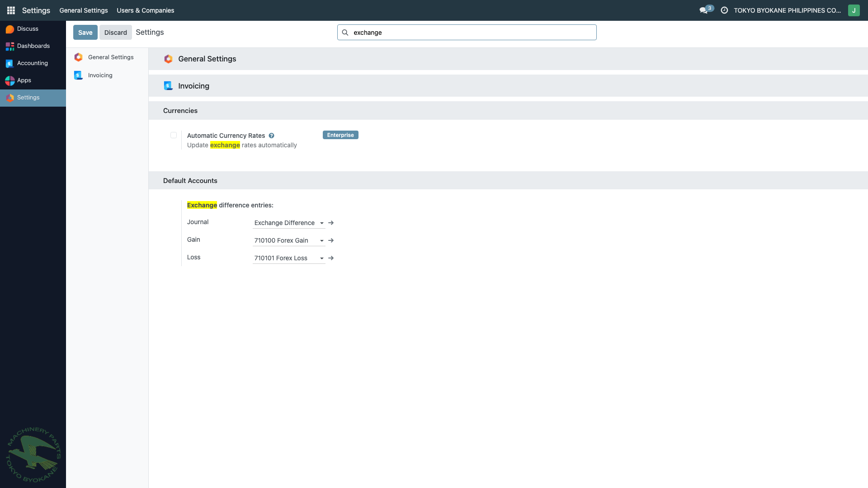Open the General Settings menu item
The image size is (868, 488).
pyautogui.click(x=83, y=10)
